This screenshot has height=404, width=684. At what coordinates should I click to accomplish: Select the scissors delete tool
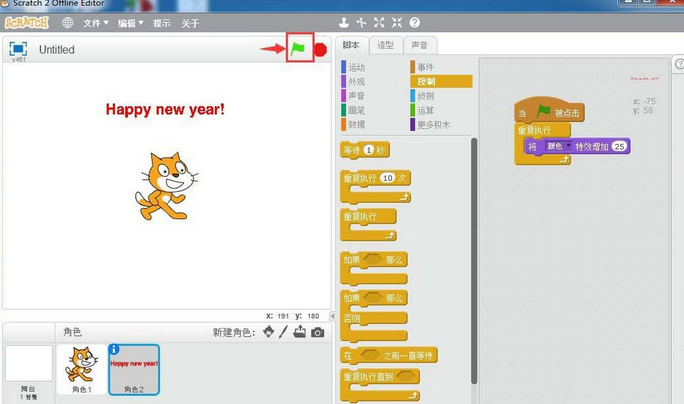point(361,22)
